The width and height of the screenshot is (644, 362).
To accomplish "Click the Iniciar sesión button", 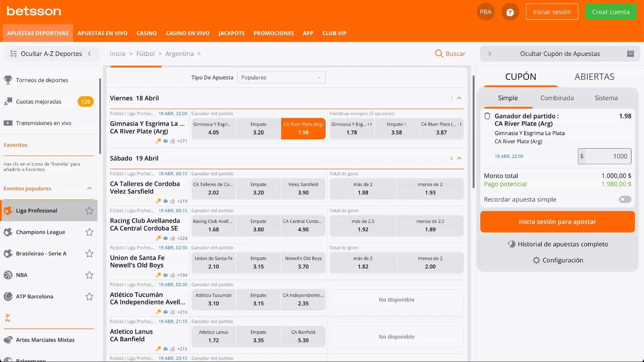I will (552, 12).
